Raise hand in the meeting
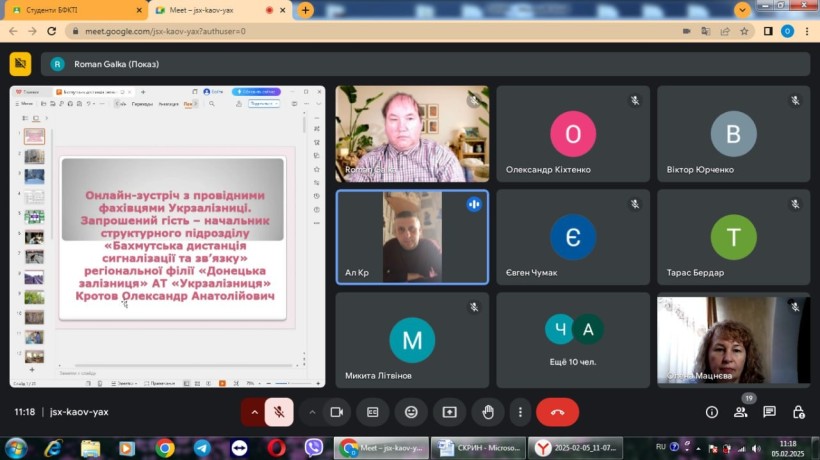820x460 pixels. (487, 412)
